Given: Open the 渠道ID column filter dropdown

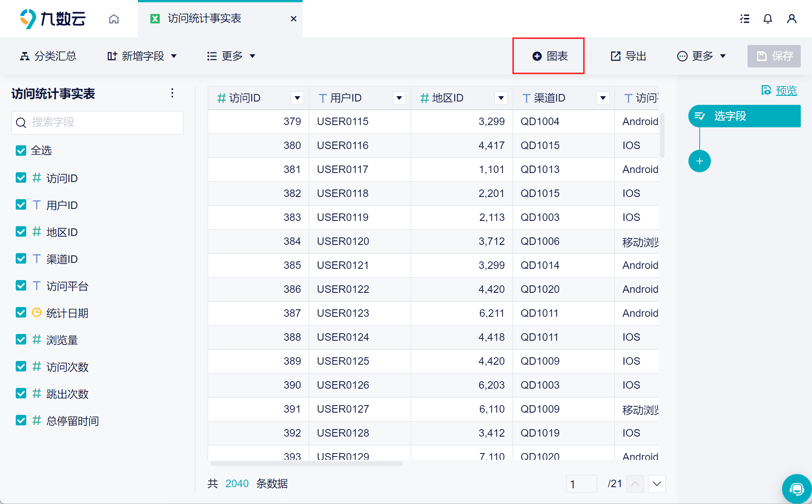Looking at the screenshot, I should [x=603, y=98].
